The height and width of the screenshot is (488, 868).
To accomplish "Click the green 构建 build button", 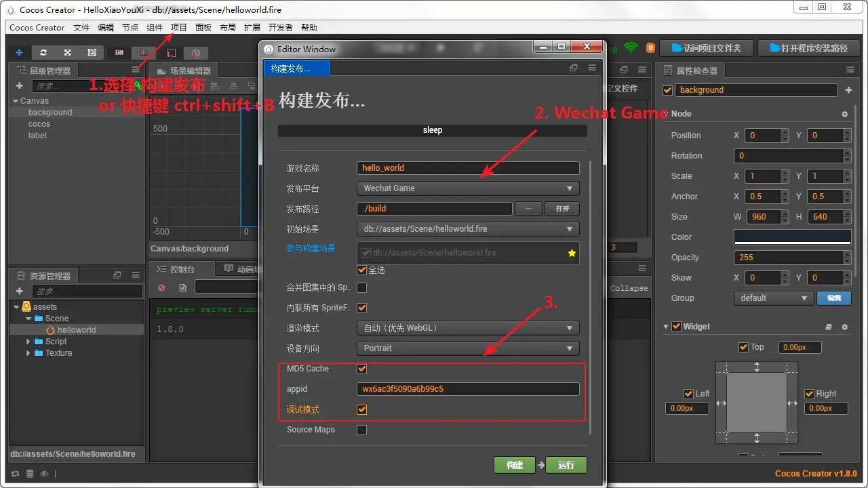I will [x=515, y=465].
